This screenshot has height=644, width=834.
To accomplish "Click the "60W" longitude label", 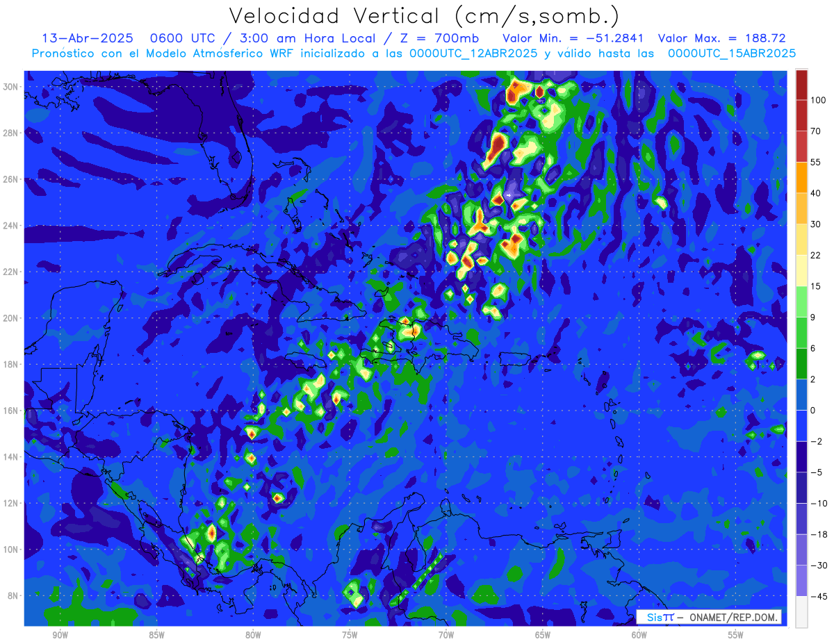I will click(639, 635).
